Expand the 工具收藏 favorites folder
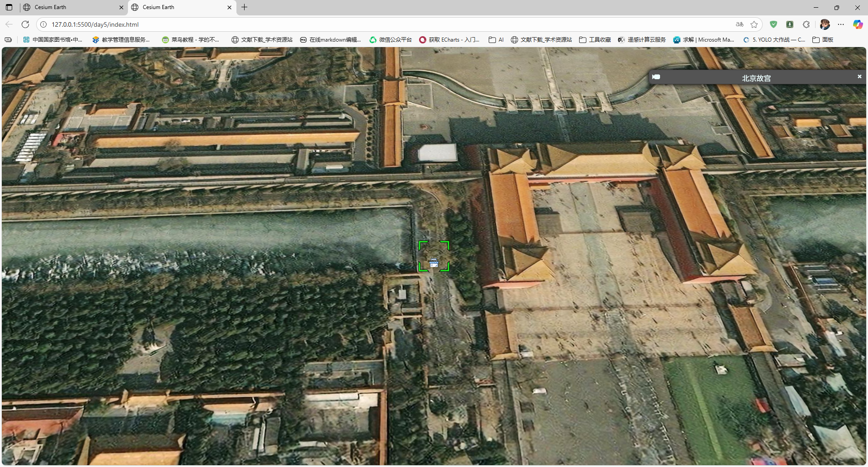 click(595, 40)
